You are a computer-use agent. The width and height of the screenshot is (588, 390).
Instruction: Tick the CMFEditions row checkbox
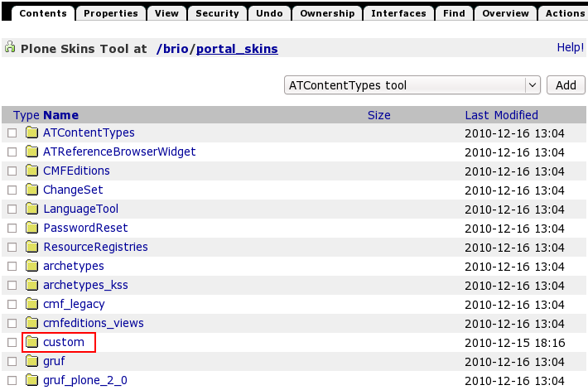[12, 171]
